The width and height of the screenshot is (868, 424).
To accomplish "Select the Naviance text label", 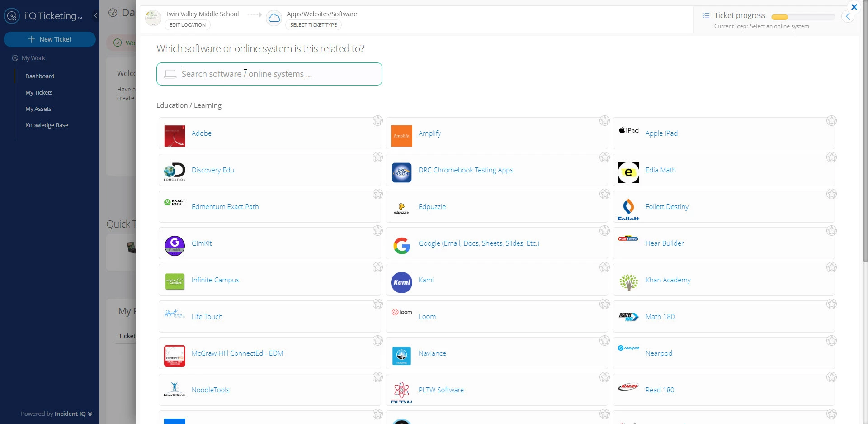I will [432, 353].
